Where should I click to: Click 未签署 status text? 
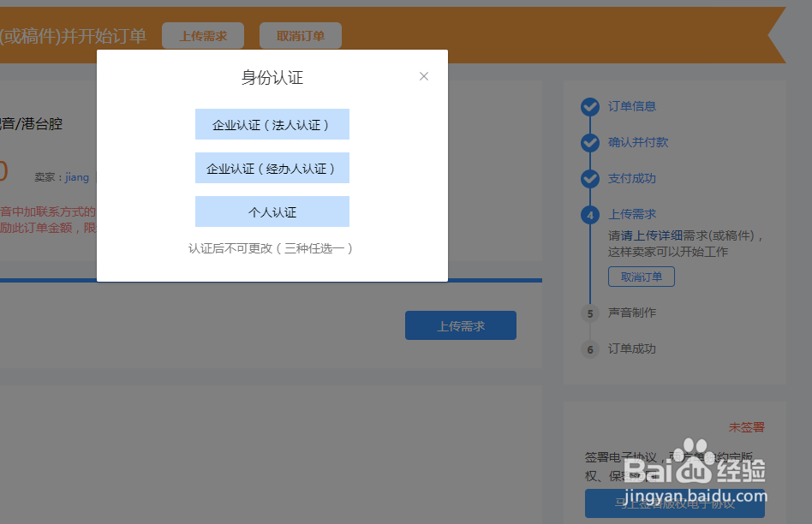coord(746,427)
